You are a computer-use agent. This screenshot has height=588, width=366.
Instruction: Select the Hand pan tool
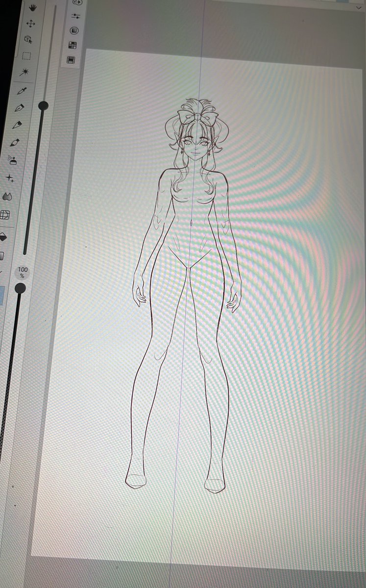pyautogui.click(x=32, y=7)
